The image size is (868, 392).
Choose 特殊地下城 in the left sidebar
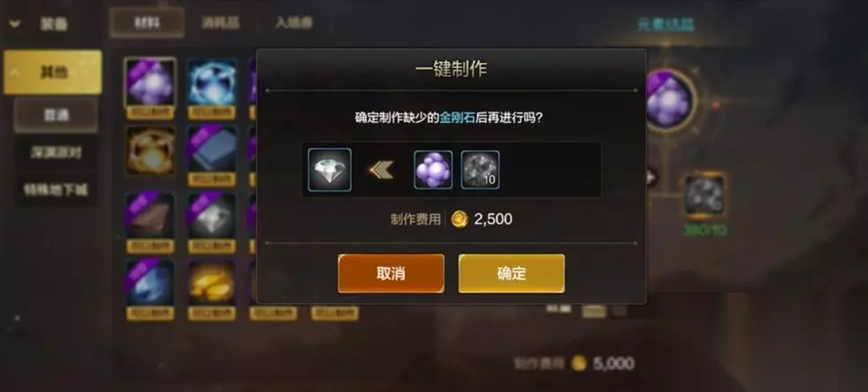coord(56,189)
